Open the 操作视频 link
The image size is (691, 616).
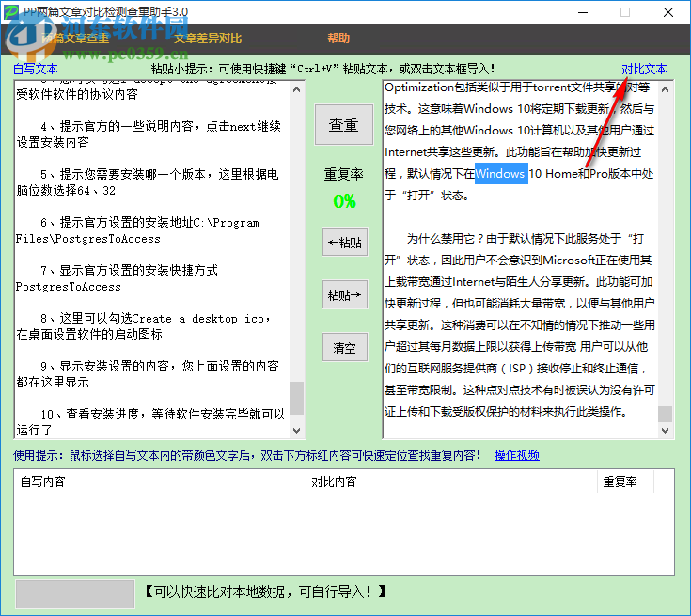click(x=516, y=454)
